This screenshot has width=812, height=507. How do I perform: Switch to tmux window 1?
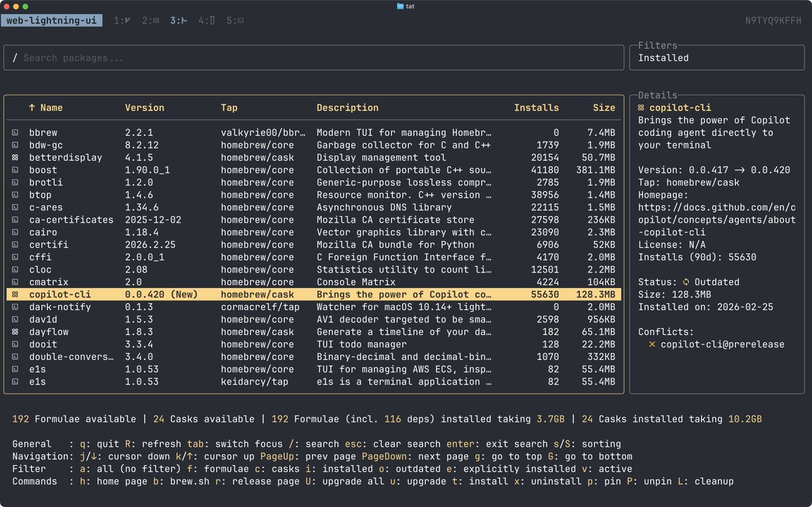pos(122,21)
